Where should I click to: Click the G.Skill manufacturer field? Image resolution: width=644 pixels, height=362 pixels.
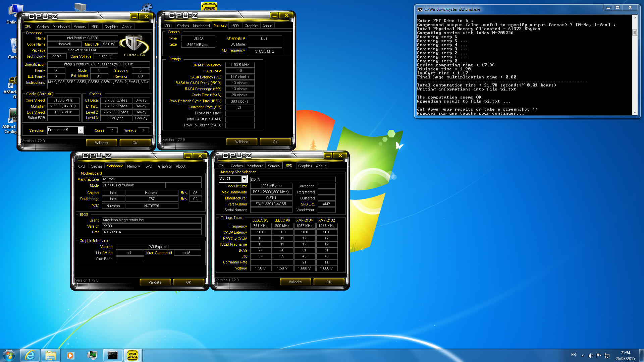click(271, 198)
